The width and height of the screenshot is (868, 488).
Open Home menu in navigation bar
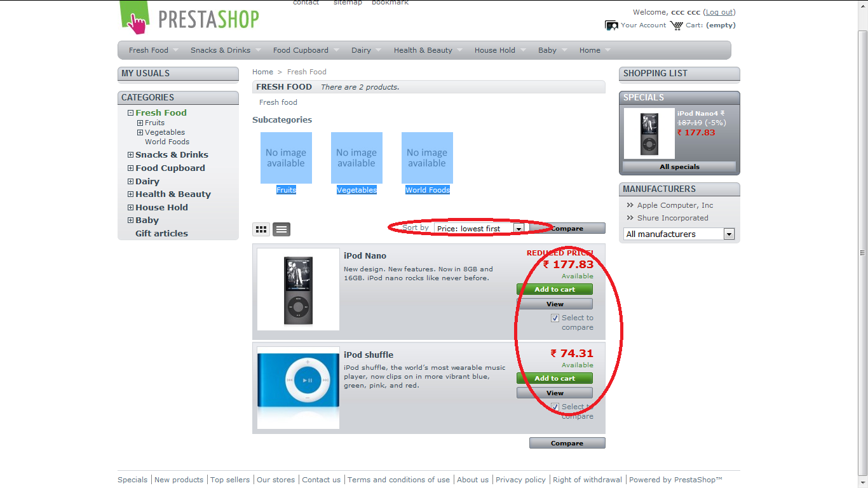point(590,50)
